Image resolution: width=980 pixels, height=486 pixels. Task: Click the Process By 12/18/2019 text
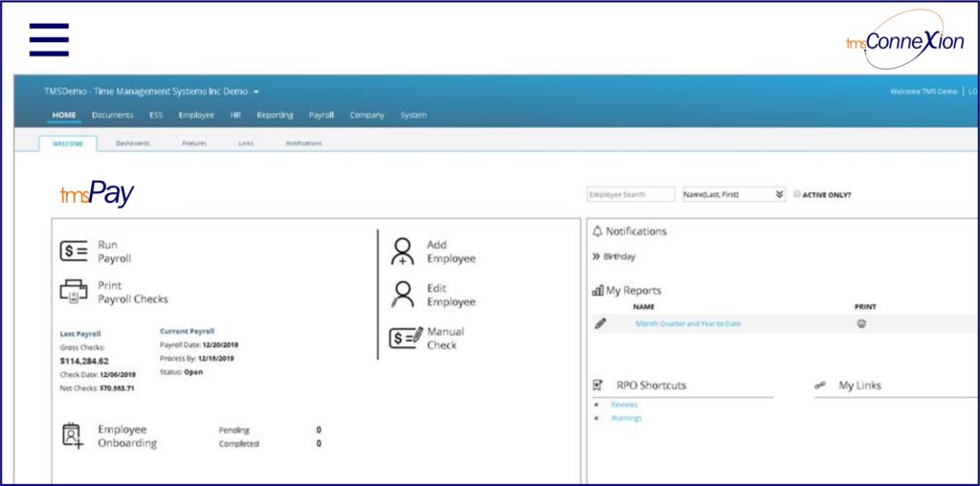197,359
